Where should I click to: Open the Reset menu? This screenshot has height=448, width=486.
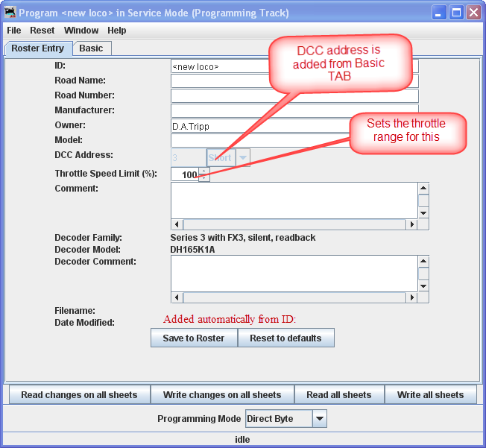tap(42, 31)
